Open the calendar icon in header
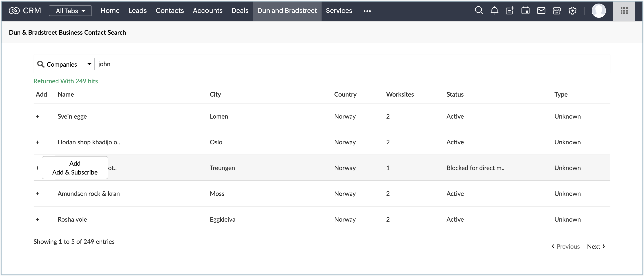The height and width of the screenshot is (276, 644). (x=525, y=10)
